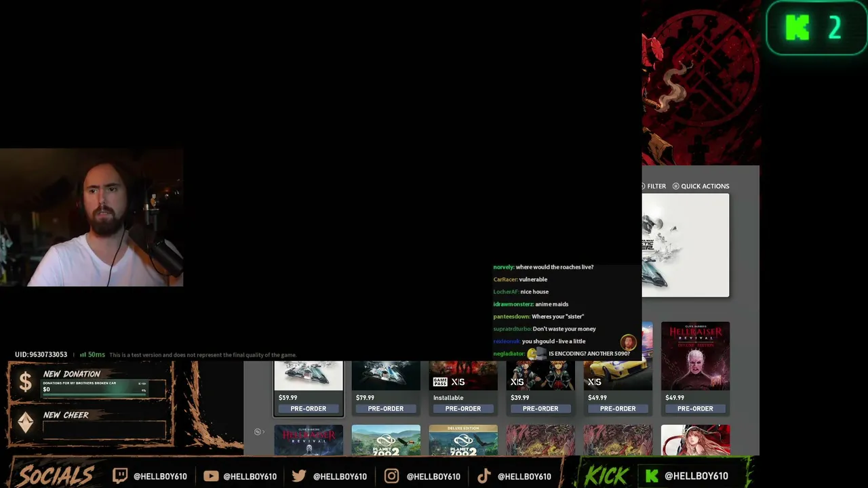Viewport: 868px width, 488px height.
Task: Click the Quick Actions button icon
Action: 675,186
